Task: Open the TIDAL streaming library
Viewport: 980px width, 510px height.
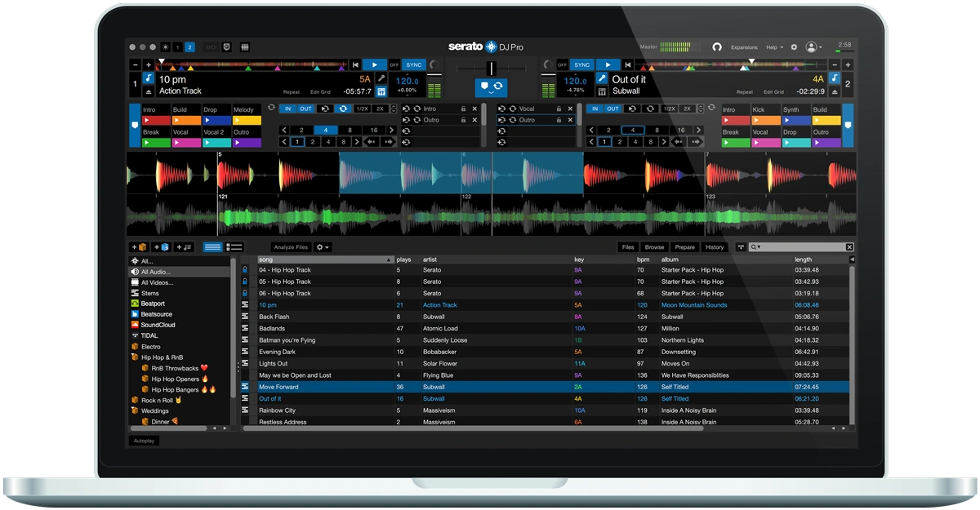Action: point(149,335)
